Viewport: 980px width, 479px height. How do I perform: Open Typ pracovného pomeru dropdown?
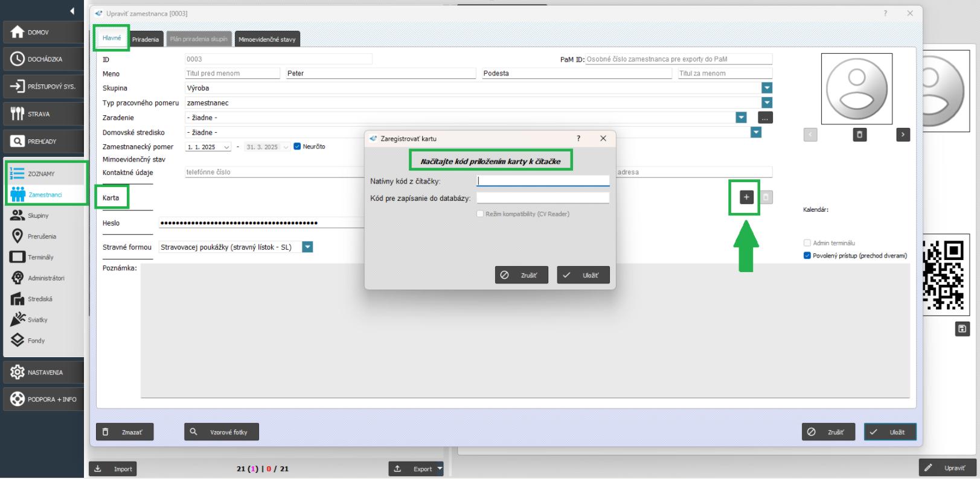pyautogui.click(x=767, y=103)
